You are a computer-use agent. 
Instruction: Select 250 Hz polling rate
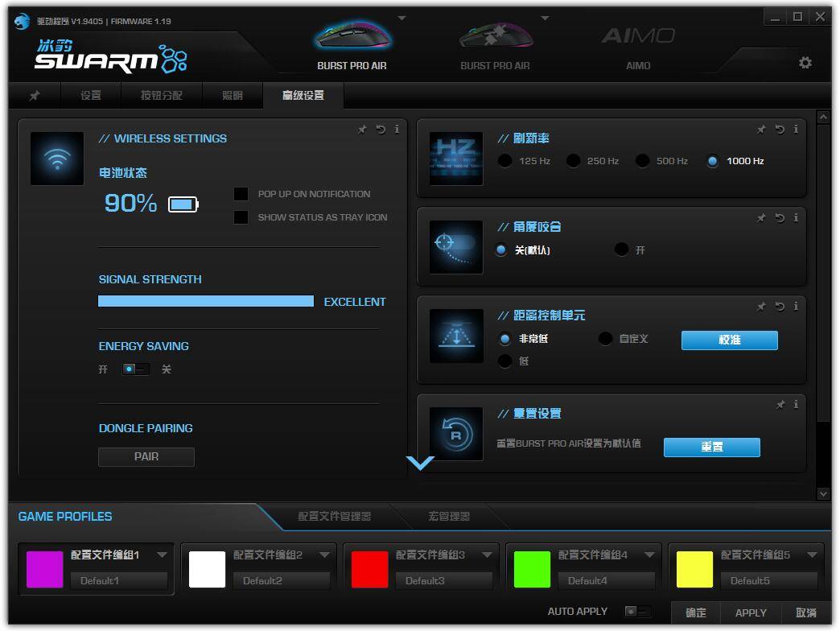(x=573, y=161)
